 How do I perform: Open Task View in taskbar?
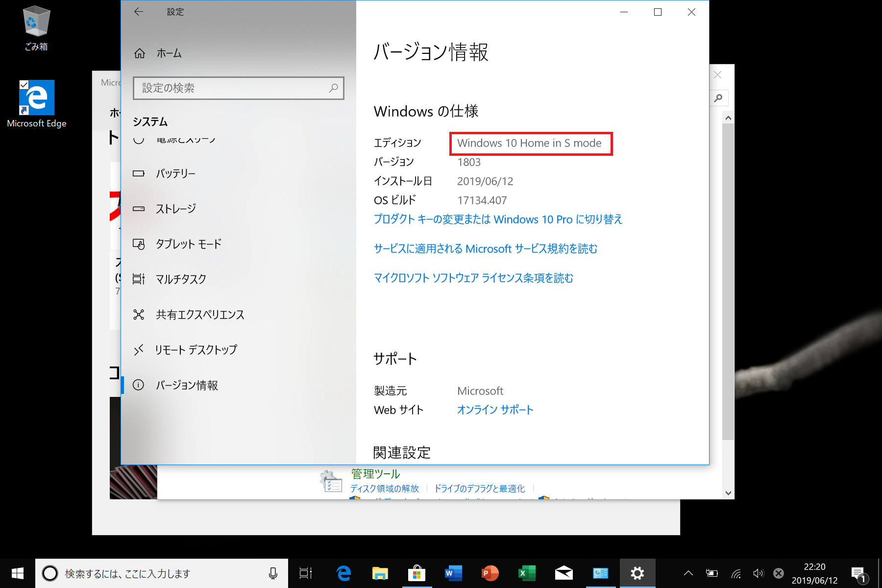point(306,573)
